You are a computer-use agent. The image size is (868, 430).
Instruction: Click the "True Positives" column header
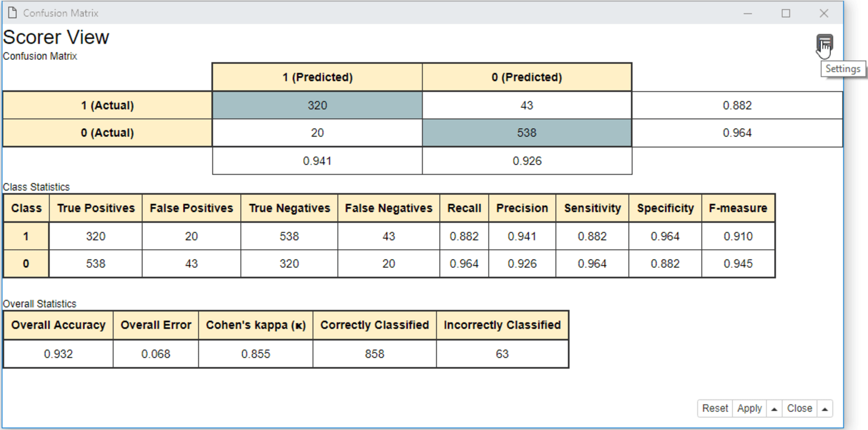pos(96,208)
